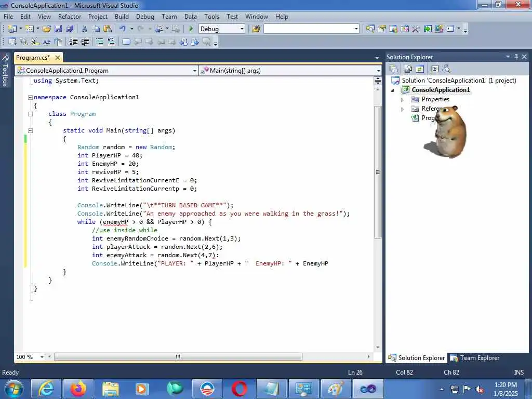Click the Undo arrow icon
Image resolution: width=532 pixels, height=399 pixels.
pos(123,29)
